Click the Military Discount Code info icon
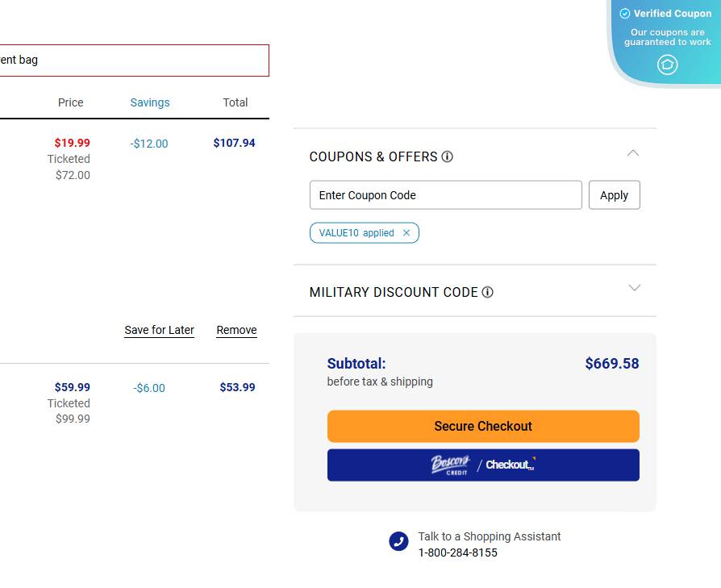 tap(488, 292)
